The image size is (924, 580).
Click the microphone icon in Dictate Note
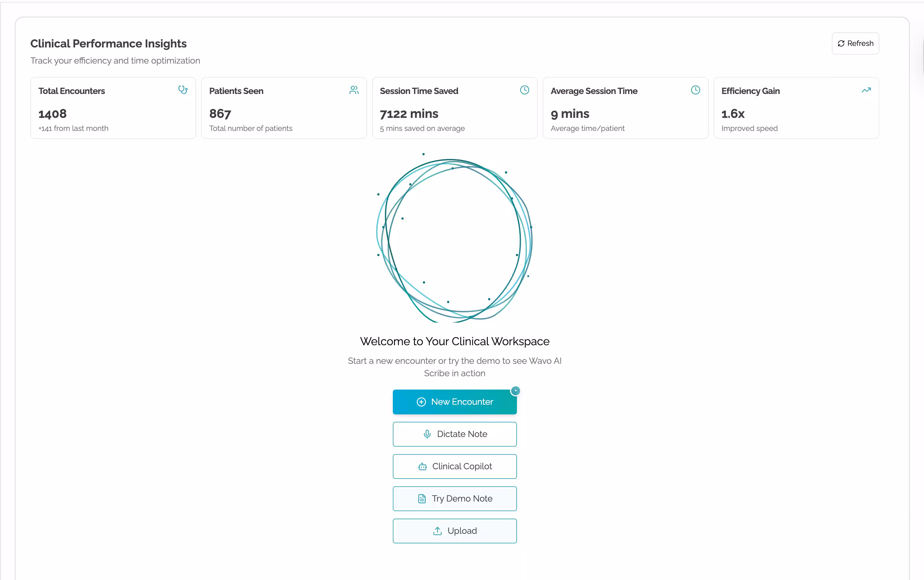[427, 434]
